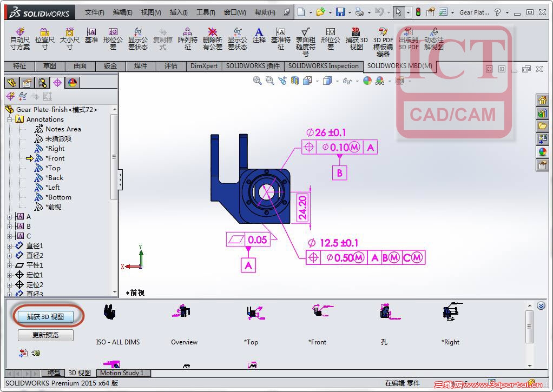Click 更新预览 button
Image resolution: width=553 pixels, height=392 pixels.
(x=45, y=335)
